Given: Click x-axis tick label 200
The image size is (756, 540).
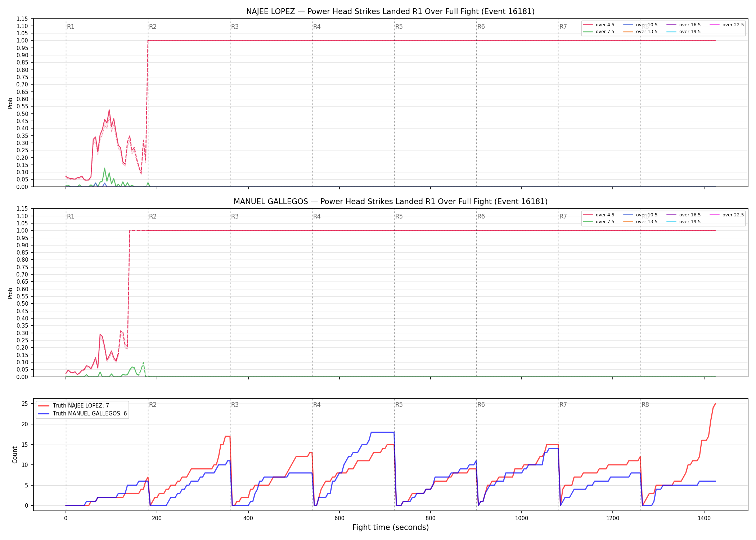Looking at the screenshot, I should 157,518.
